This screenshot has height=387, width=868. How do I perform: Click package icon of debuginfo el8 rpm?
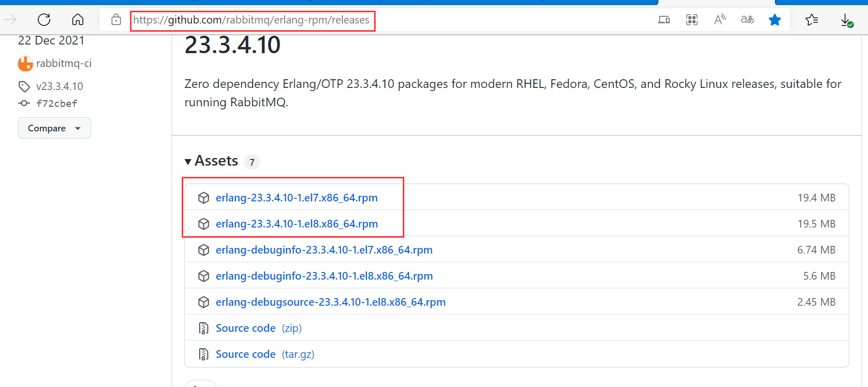point(204,276)
